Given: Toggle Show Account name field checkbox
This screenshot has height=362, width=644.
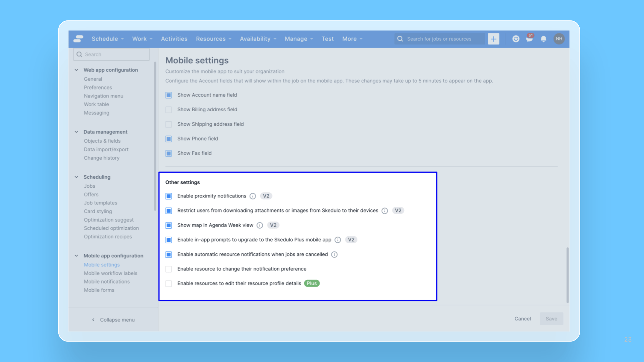Looking at the screenshot, I should [169, 95].
